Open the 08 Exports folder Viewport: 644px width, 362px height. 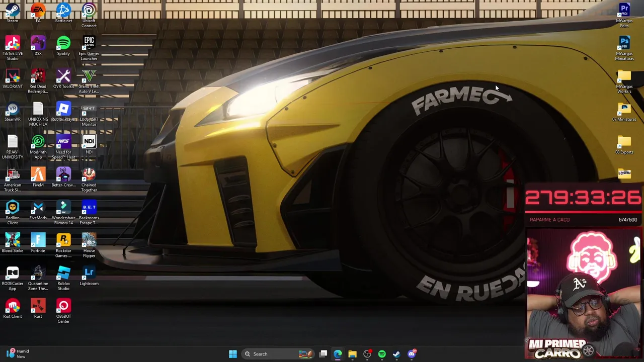(x=624, y=144)
